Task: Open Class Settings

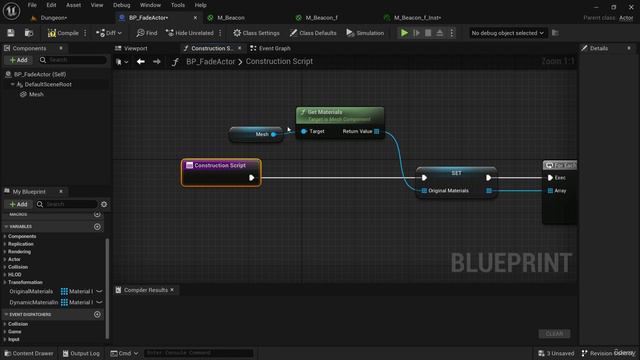Action: 256,33
